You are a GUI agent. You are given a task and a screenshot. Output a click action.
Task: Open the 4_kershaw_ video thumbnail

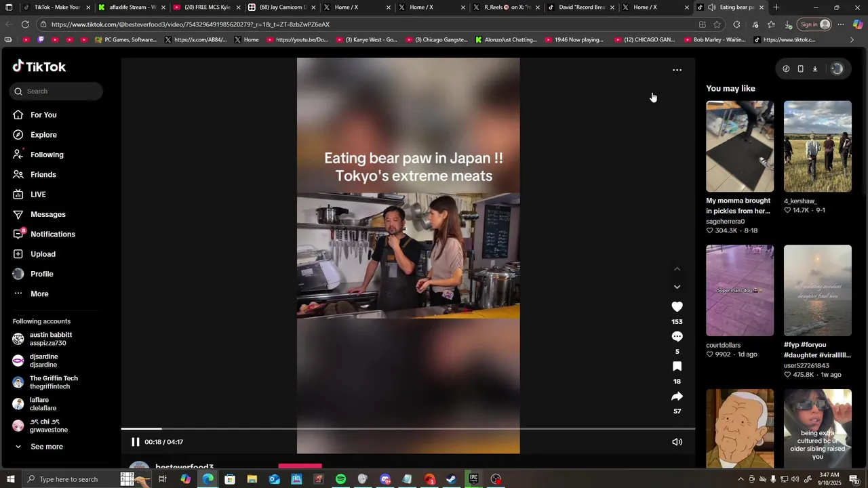click(818, 146)
